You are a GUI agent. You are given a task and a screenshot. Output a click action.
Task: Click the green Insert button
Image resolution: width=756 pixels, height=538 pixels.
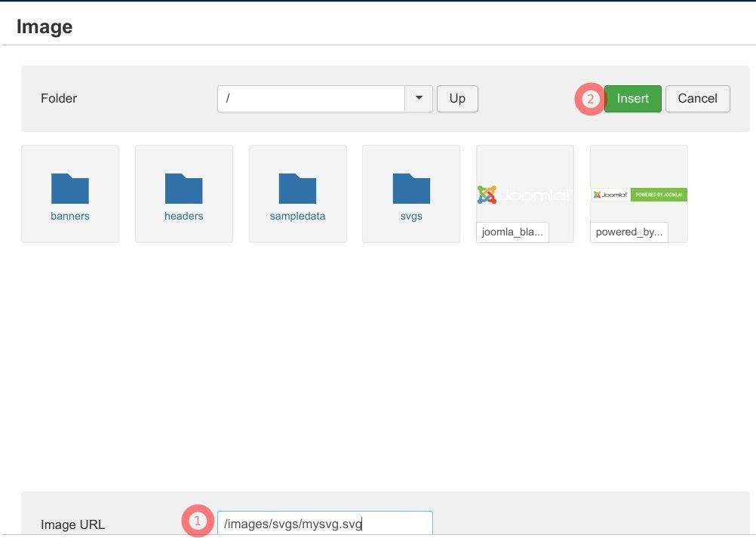coord(632,98)
